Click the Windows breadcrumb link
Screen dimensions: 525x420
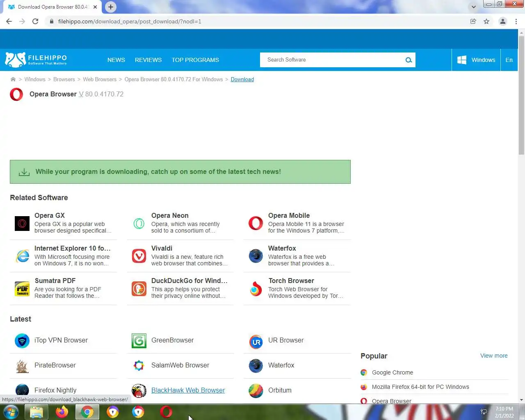pyautogui.click(x=35, y=79)
